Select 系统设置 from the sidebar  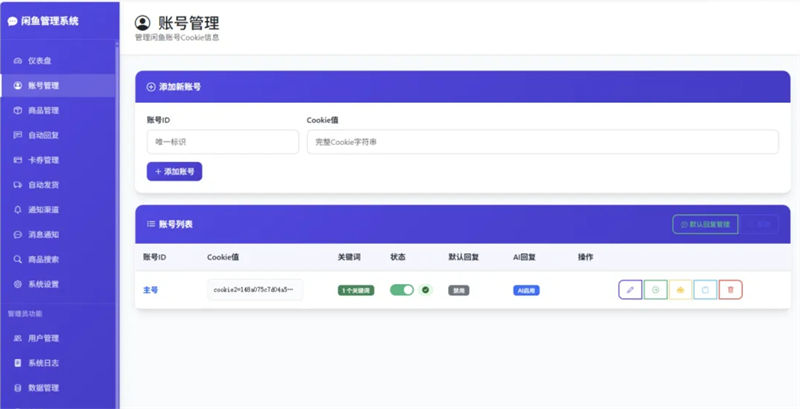(x=43, y=284)
